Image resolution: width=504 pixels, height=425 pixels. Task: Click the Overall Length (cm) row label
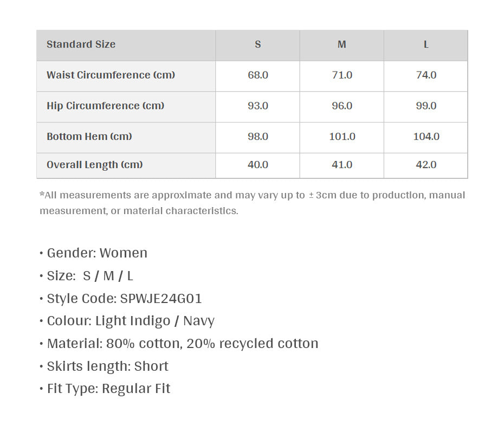click(94, 165)
